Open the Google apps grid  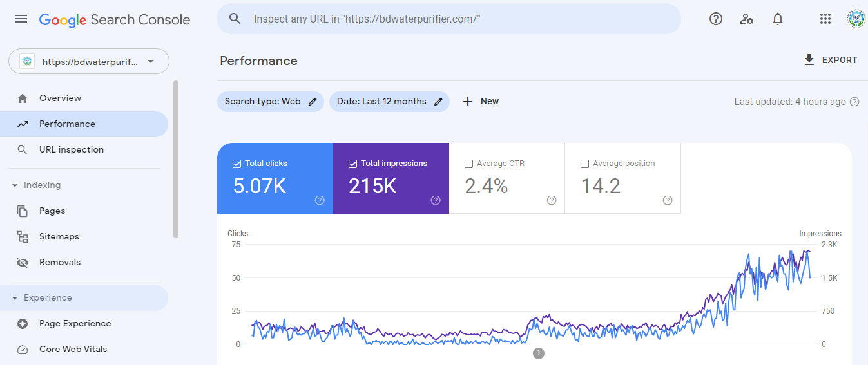[825, 19]
